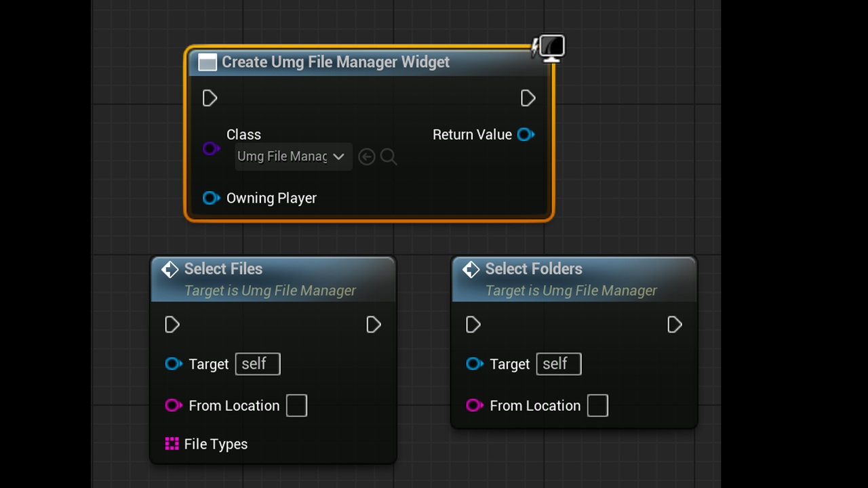Select the Select Files node title
The image size is (868, 488).
(x=223, y=268)
